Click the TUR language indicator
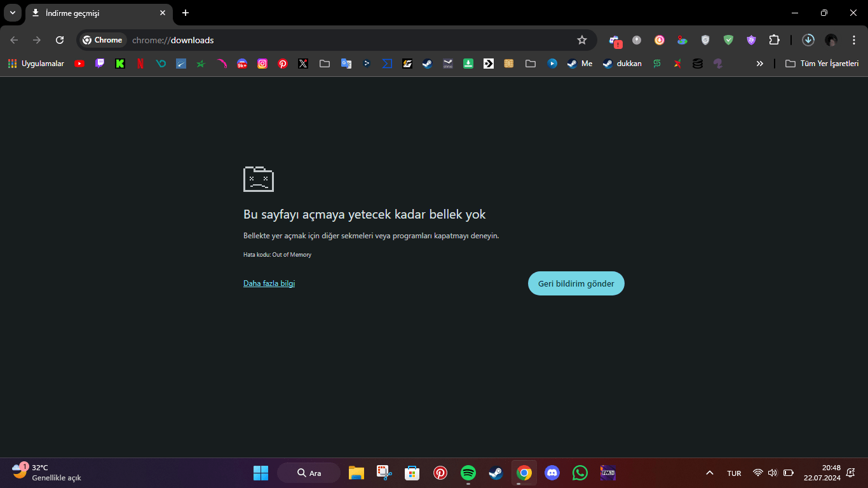Image resolution: width=868 pixels, height=488 pixels. [x=734, y=473]
